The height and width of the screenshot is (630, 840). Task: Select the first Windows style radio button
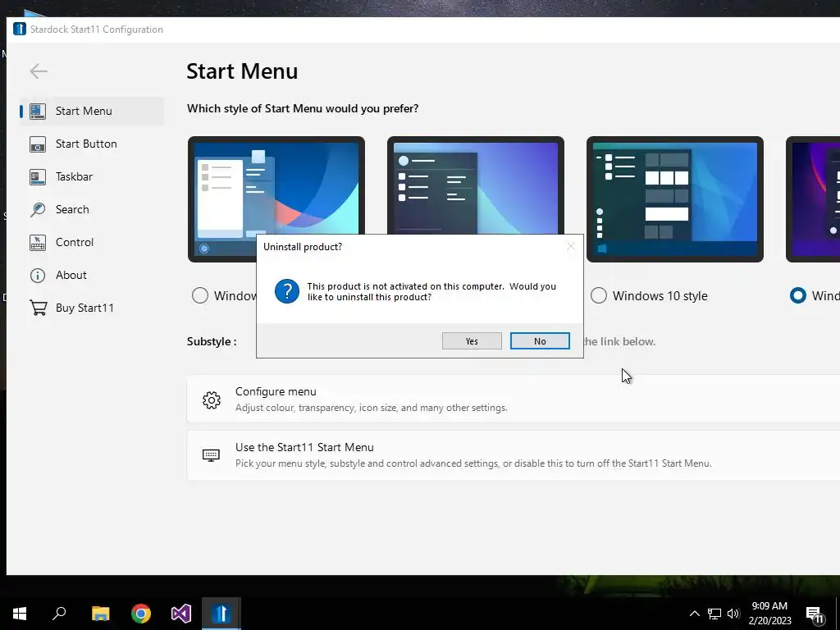click(x=200, y=295)
